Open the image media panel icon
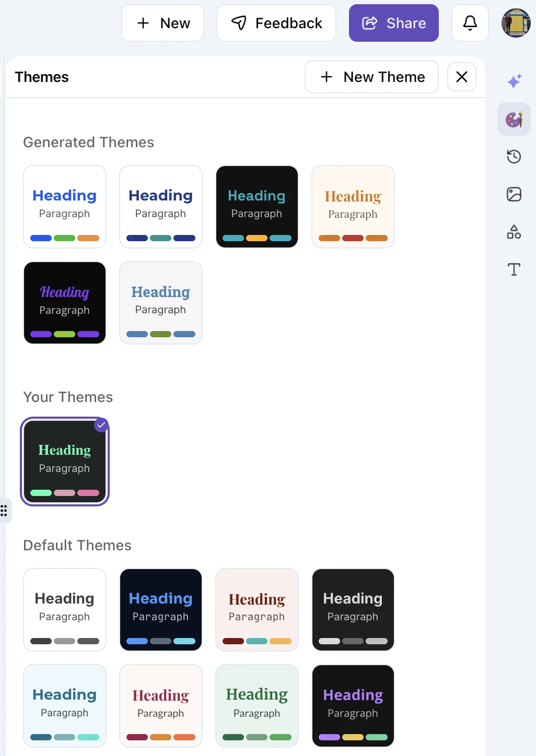The width and height of the screenshot is (536, 756). point(514,194)
